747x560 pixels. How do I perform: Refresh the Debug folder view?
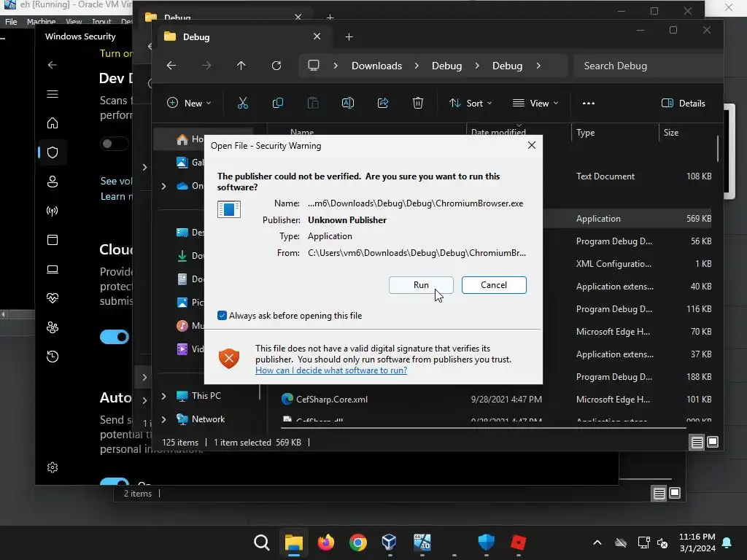click(x=276, y=66)
